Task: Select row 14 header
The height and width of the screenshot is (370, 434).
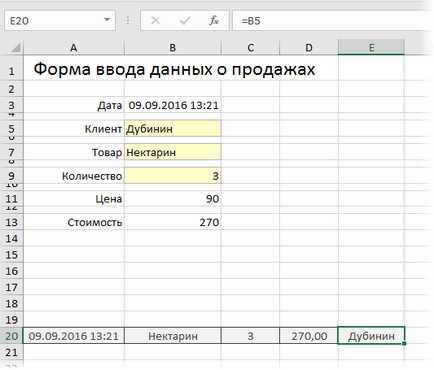Action: click(12, 238)
